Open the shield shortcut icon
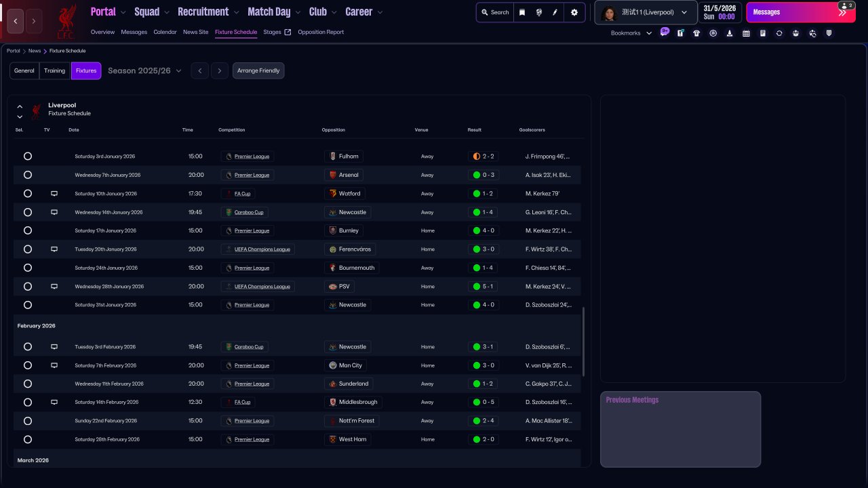868x488 pixels. pyautogui.click(x=829, y=33)
